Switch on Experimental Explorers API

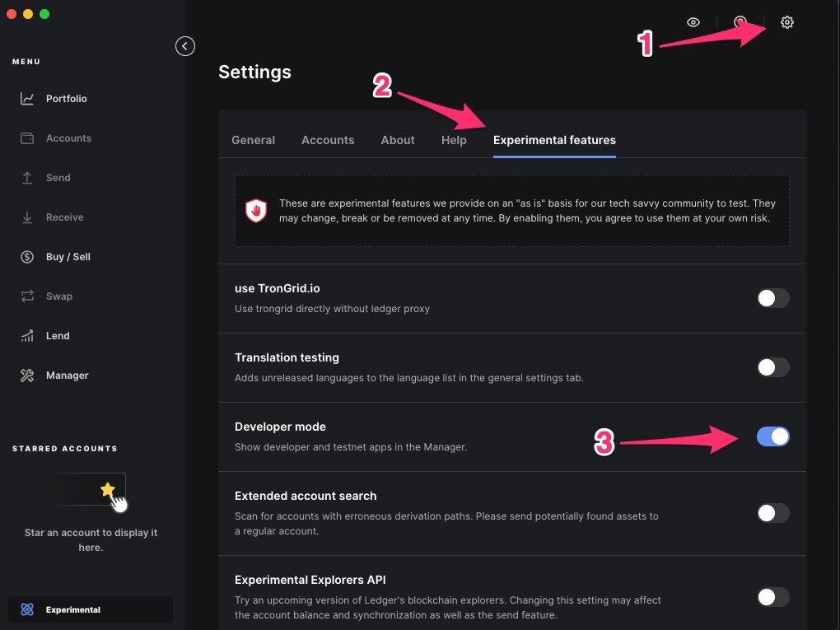point(772,597)
